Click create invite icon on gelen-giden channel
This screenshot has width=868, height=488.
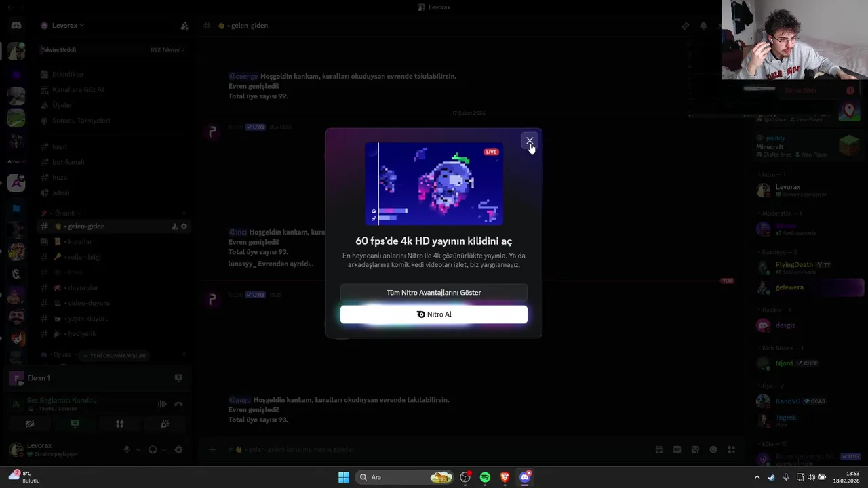point(174,226)
